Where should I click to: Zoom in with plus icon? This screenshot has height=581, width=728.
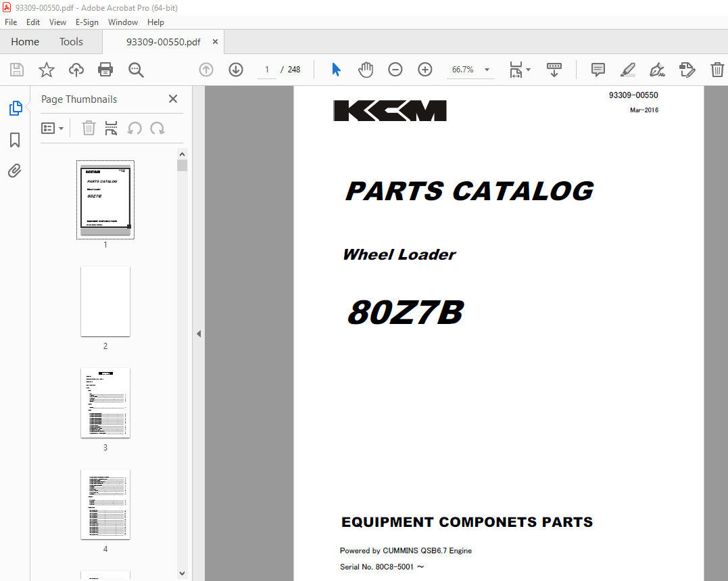point(424,70)
